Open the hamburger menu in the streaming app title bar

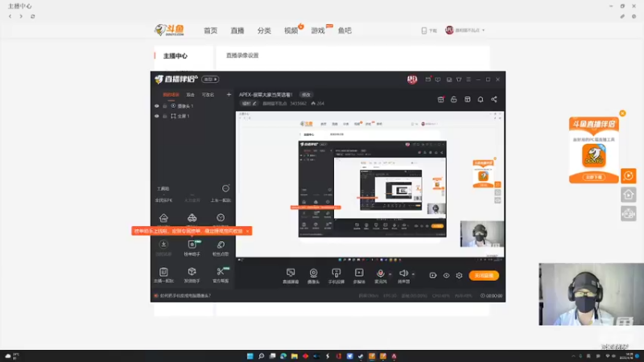click(x=469, y=79)
